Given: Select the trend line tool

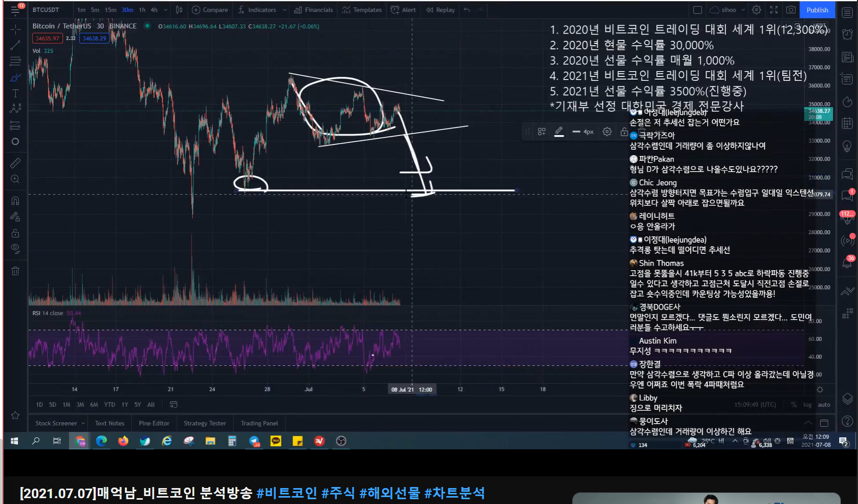Looking at the screenshot, I should 15,45.
